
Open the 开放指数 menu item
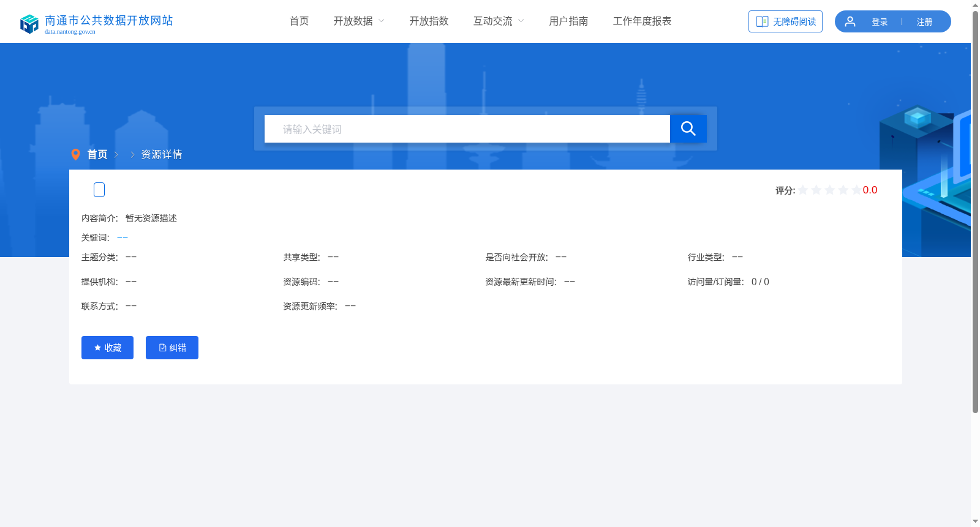429,21
